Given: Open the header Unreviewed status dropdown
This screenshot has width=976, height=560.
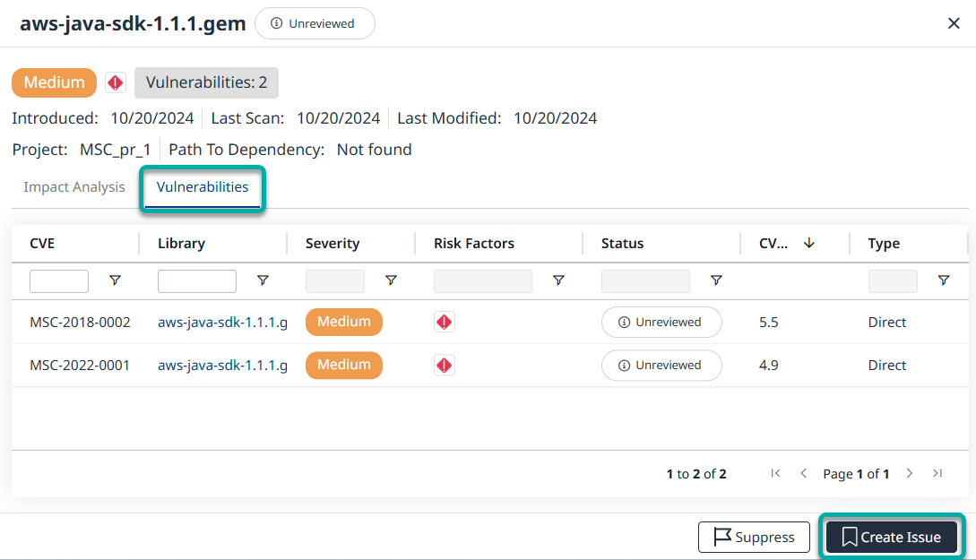Looking at the screenshot, I should [315, 23].
